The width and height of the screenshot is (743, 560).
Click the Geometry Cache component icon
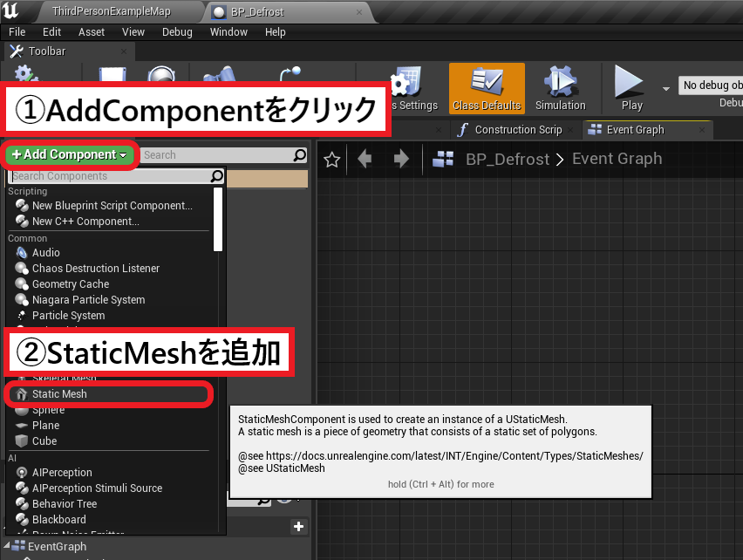[x=22, y=283]
